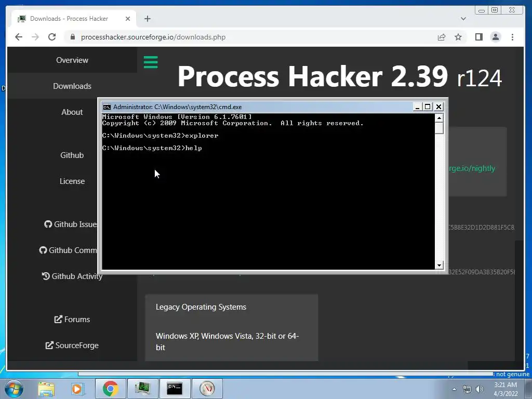Screen dimensions: 532x399
Task: Click cmd scrollbar down arrow
Action: click(439, 265)
